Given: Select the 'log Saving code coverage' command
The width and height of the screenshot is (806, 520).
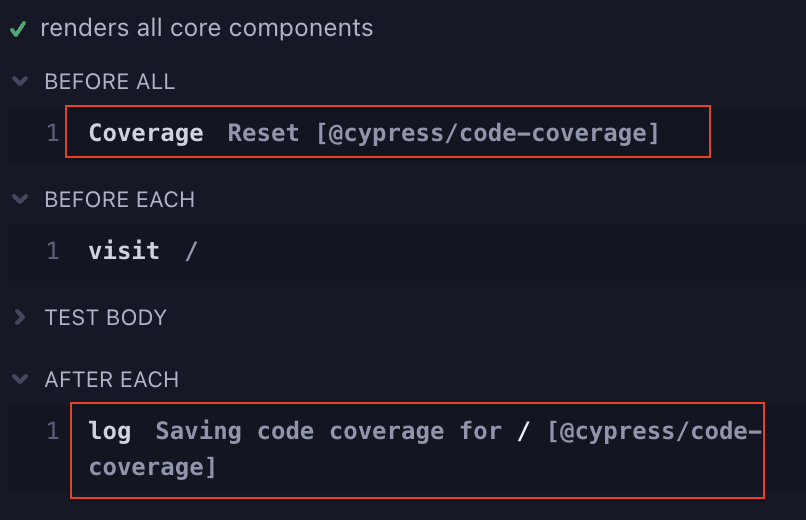Looking at the screenshot, I should (x=416, y=449).
